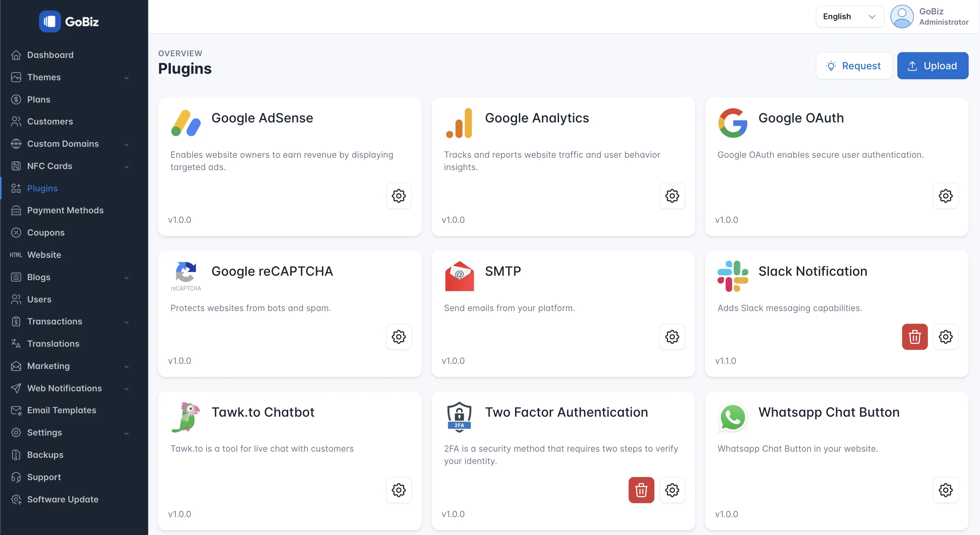Expand the Settings sidebar submenu
The width and height of the screenshot is (980, 535).
click(70, 432)
